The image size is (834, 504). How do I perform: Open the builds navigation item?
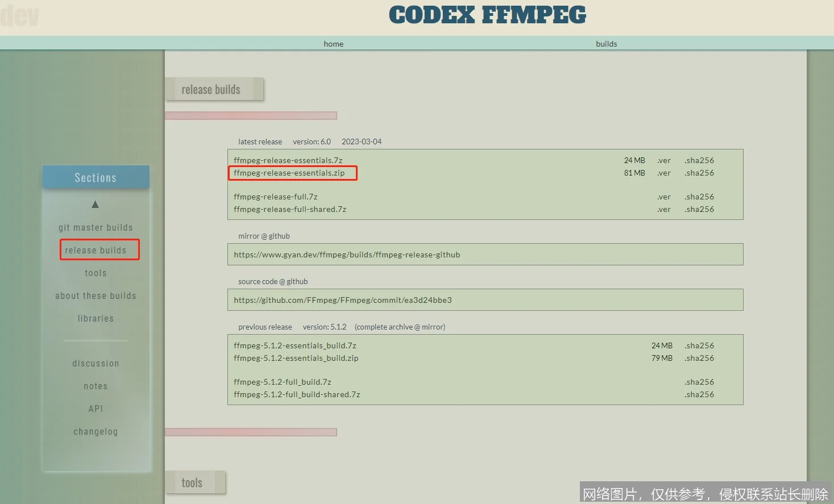pos(607,44)
